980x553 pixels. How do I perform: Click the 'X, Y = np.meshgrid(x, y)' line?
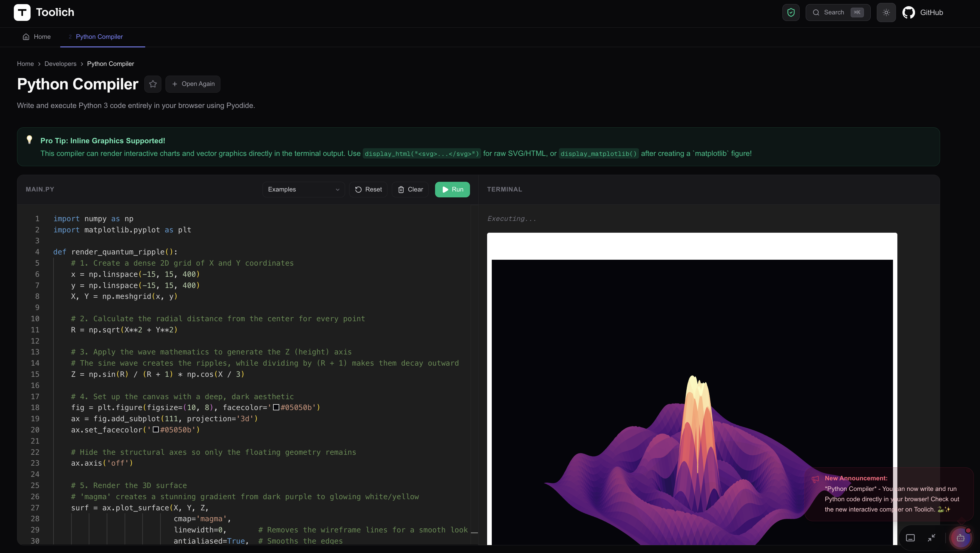click(124, 297)
